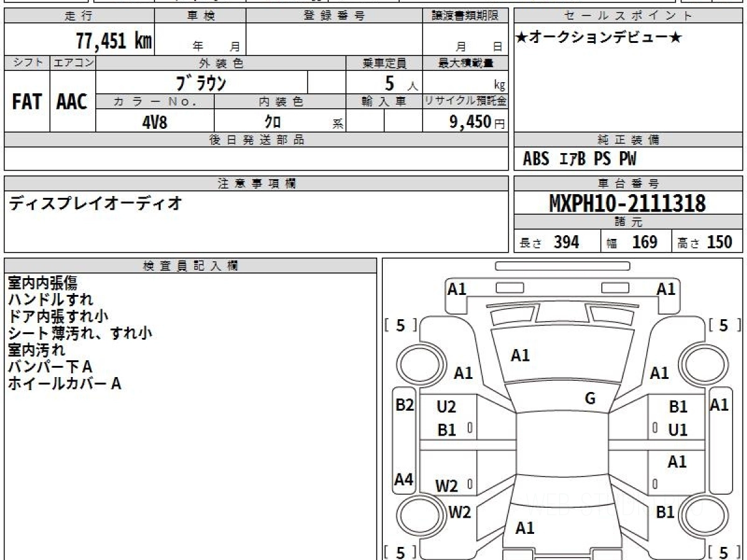This screenshot has width=747, height=560.
Task: Select the 走行 column header
Action: coord(79,16)
